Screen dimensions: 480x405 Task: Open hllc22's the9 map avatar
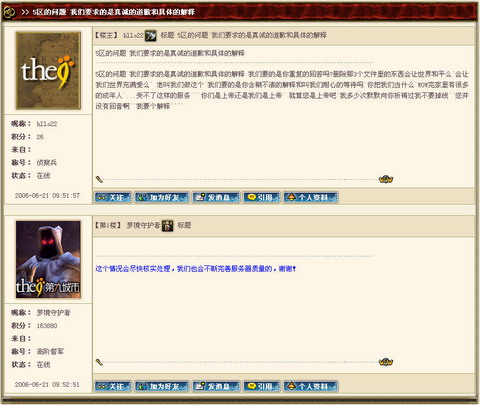point(48,71)
